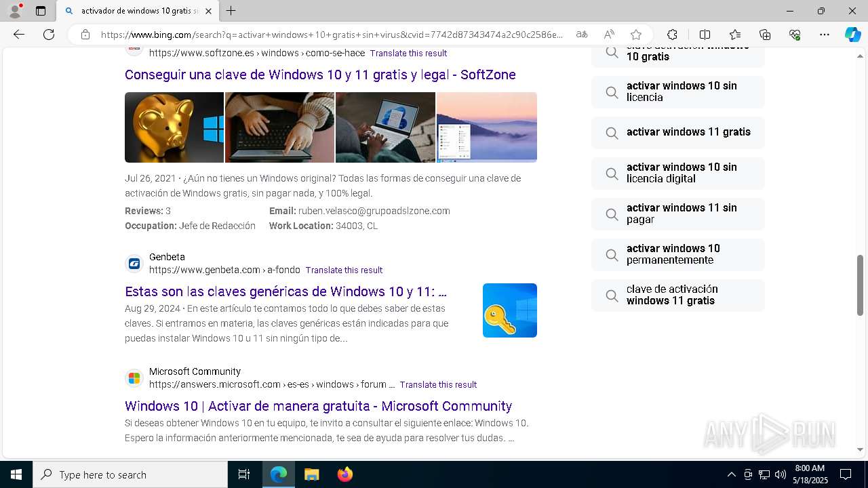Open the Extensions puzzle icon
The width and height of the screenshot is (868, 488).
[x=672, y=35]
